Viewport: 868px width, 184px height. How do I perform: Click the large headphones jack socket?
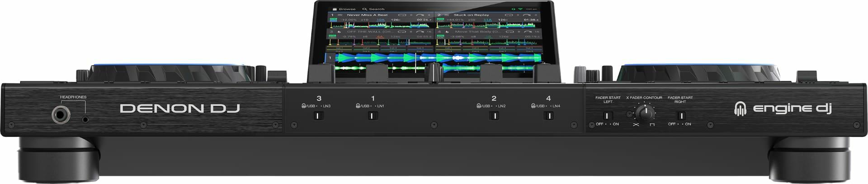tap(60, 115)
